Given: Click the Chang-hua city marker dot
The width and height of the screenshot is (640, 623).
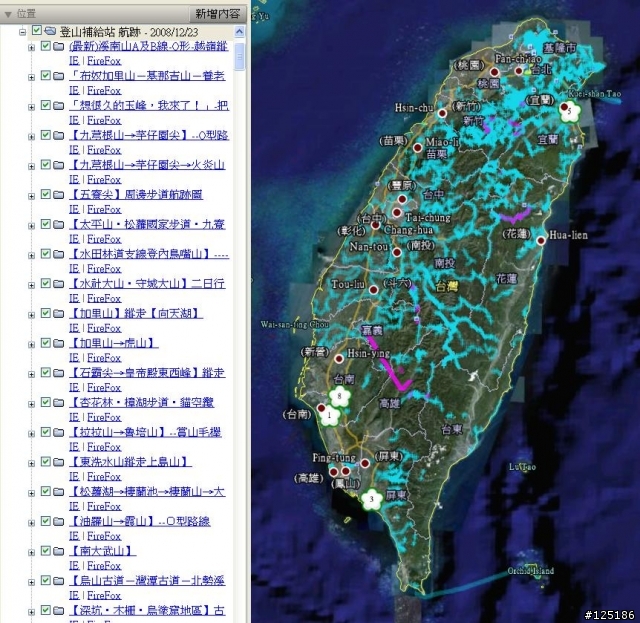Looking at the screenshot, I should tap(376, 225).
